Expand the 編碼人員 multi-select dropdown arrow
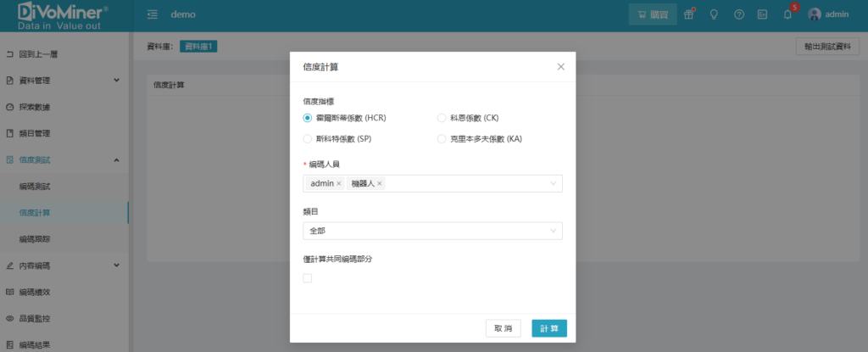Image resolution: width=868 pixels, height=352 pixels. coord(554,183)
